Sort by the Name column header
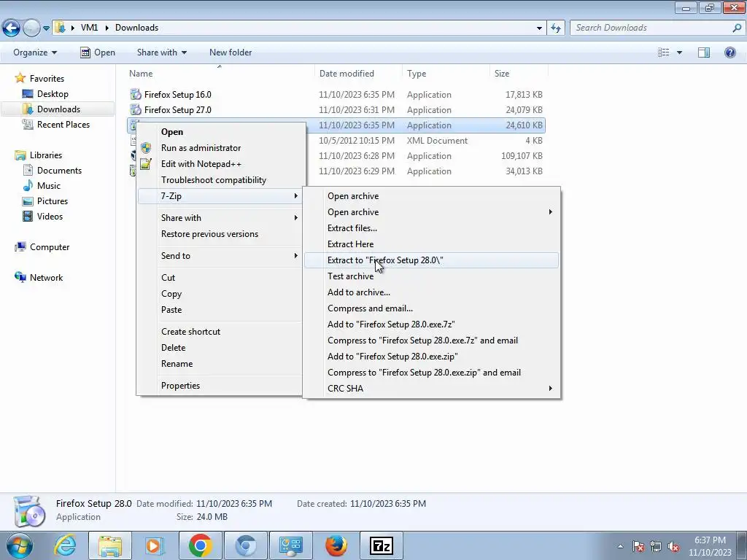The height and width of the screenshot is (560, 747). 220,74
